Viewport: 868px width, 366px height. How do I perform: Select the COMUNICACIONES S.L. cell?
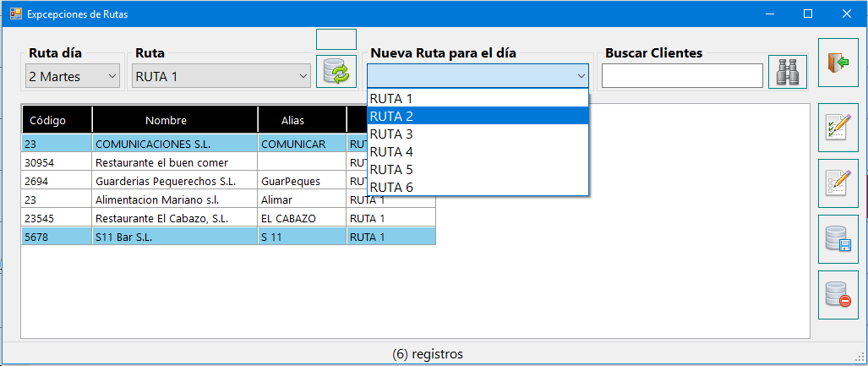[x=175, y=144]
